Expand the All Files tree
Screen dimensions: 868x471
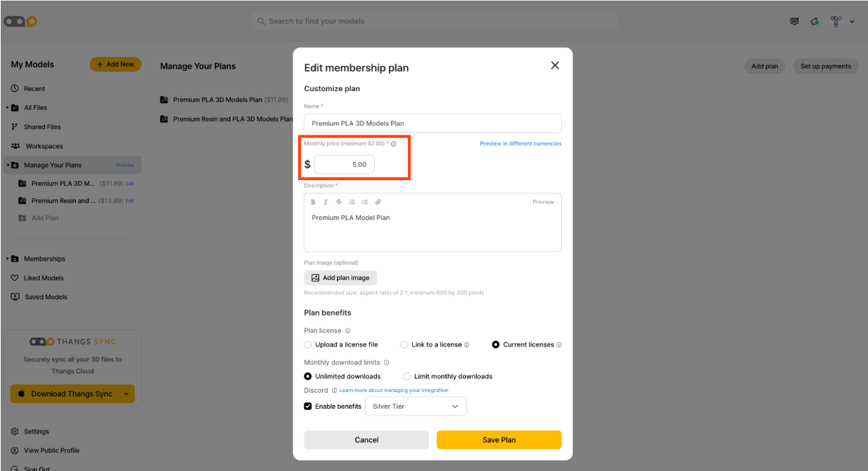8,108
